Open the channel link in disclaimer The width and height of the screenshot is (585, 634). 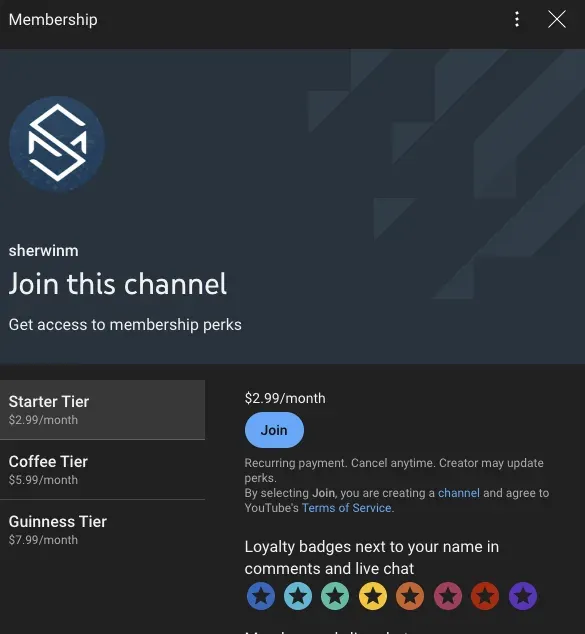459,493
